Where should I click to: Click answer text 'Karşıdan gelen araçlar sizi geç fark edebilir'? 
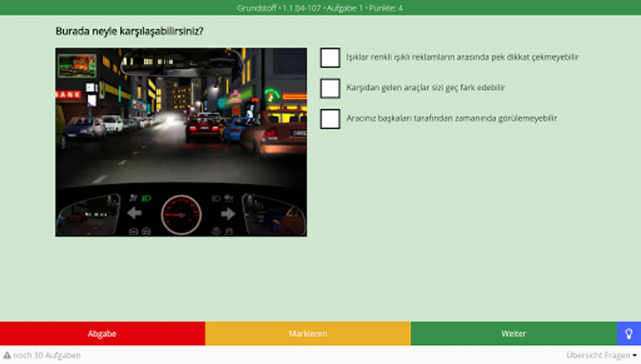(426, 87)
